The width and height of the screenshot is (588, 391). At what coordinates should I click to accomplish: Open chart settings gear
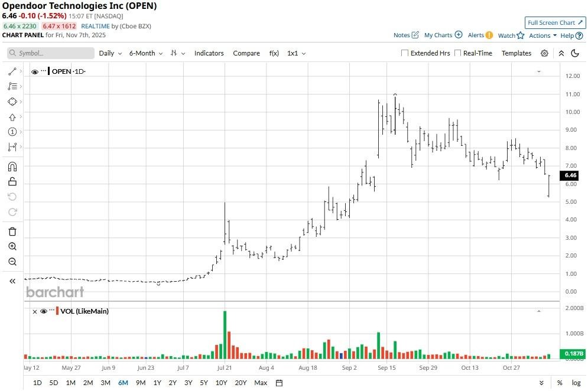point(544,53)
